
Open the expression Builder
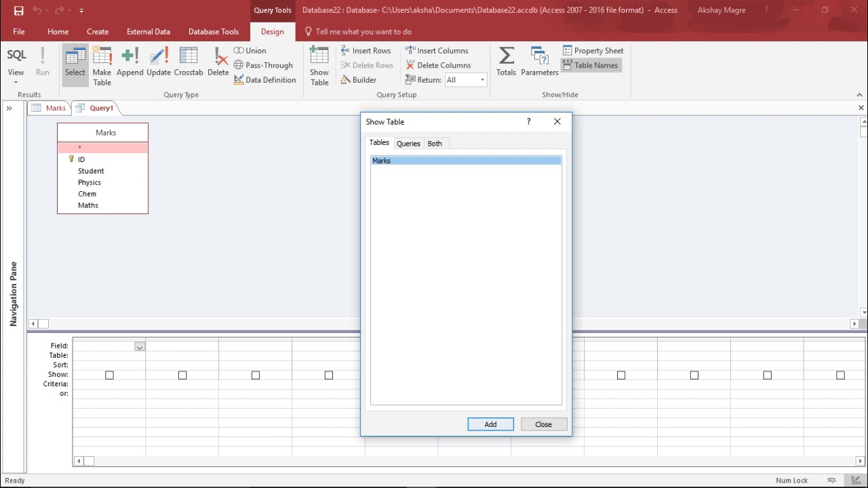tap(359, 80)
